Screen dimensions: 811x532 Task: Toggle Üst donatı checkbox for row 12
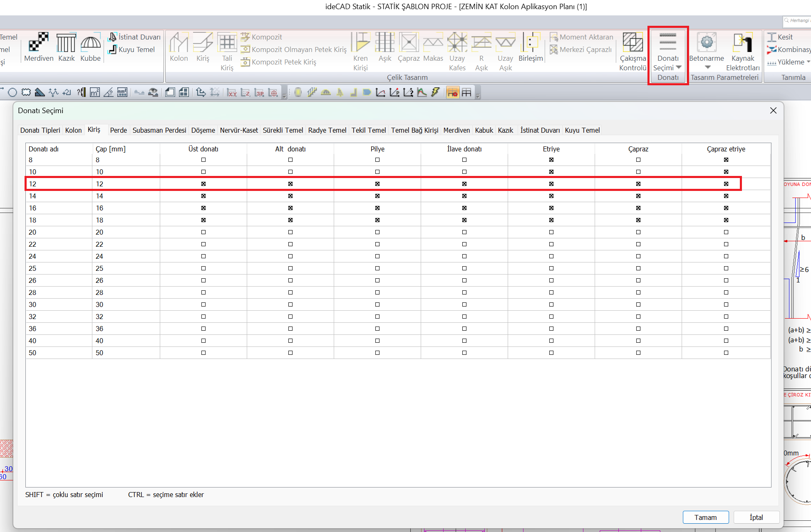click(203, 184)
